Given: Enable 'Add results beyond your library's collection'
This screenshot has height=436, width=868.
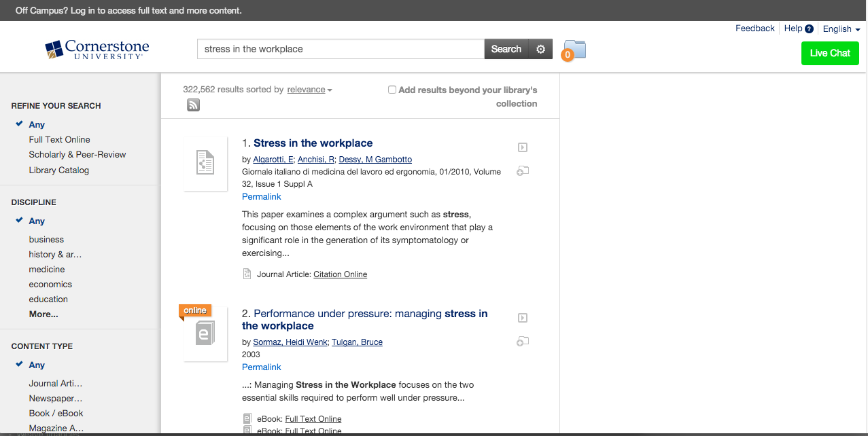Looking at the screenshot, I should (x=392, y=90).
